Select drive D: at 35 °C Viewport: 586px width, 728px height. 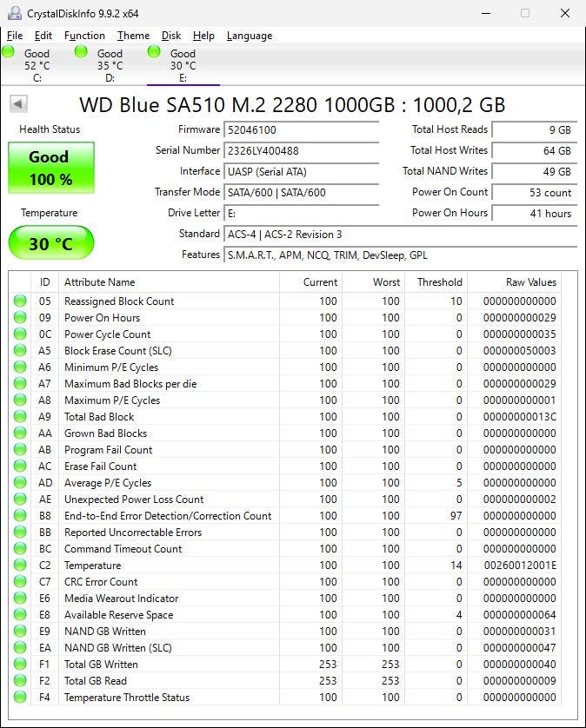pos(110,65)
